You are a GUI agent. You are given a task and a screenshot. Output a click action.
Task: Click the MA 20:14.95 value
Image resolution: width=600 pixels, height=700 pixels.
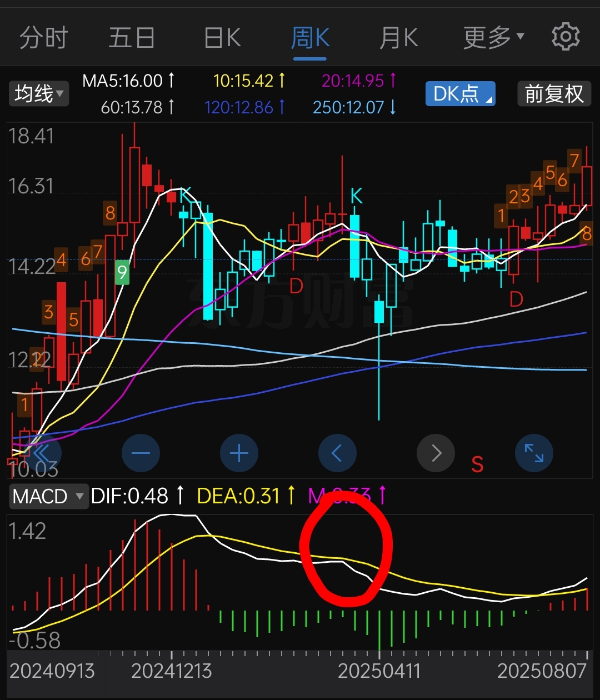(x=359, y=81)
